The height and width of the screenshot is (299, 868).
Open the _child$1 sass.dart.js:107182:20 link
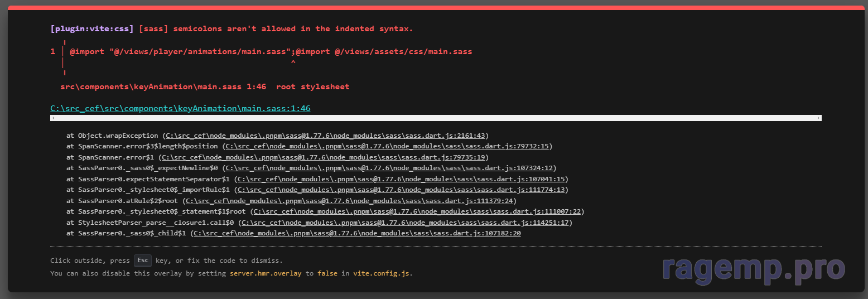pos(356,233)
